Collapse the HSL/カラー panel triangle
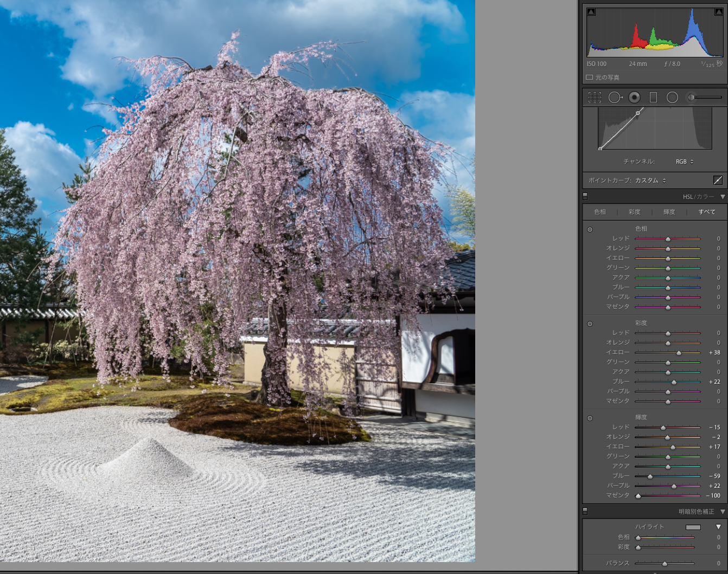728x574 pixels. (723, 197)
